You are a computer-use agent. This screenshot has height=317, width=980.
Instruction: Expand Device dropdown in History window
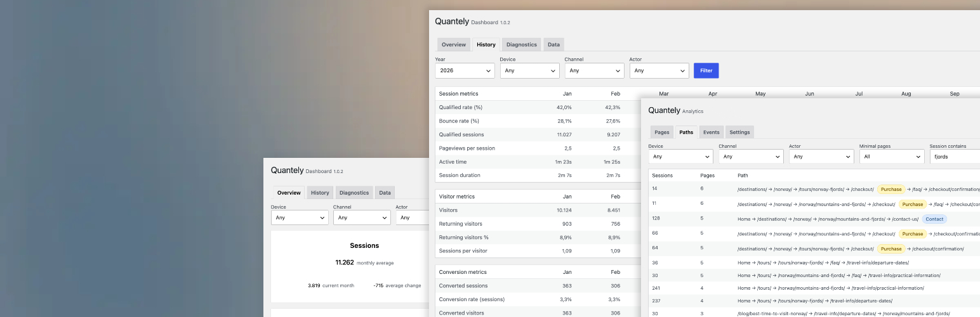tap(529, 70)
